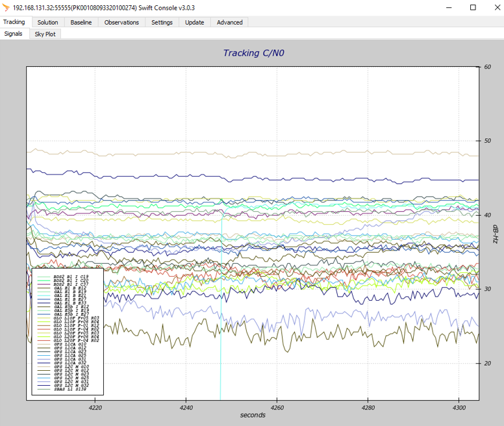504x426 pixels.
Task: Click x-axis tick label 4220
Action: pos(95,408)
